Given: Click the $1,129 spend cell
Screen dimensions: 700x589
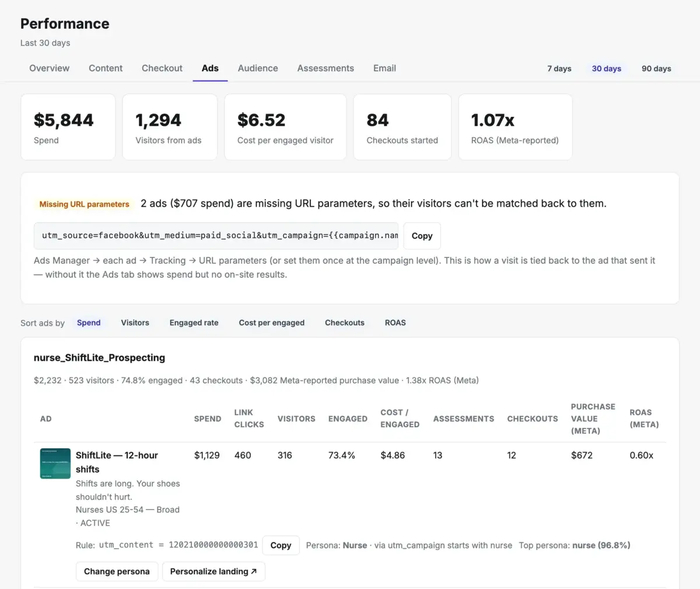Looking at the screenshot, I should point(207,455).
